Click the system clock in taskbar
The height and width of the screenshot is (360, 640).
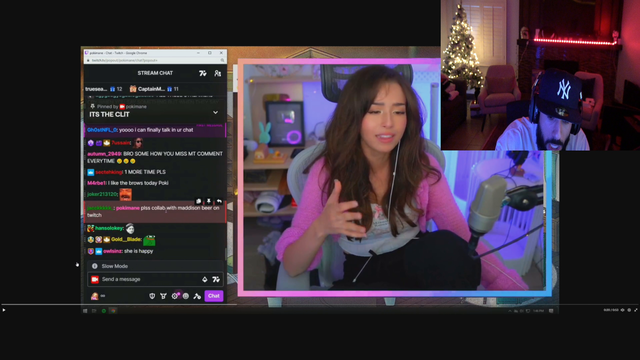pyautogui.click(x=538, y=311)
